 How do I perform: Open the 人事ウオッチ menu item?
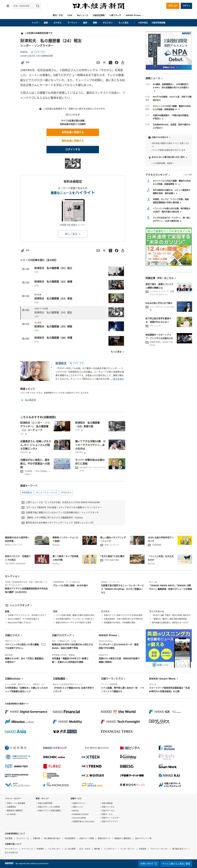click(x=115, y=15)
